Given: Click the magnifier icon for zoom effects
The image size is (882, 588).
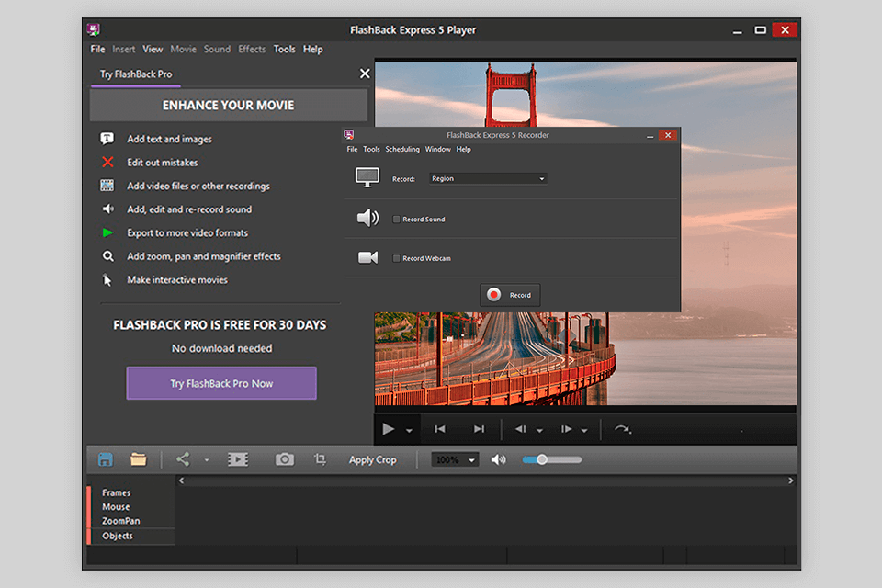Looking at the screenshot, I should [x=107, y=256].
